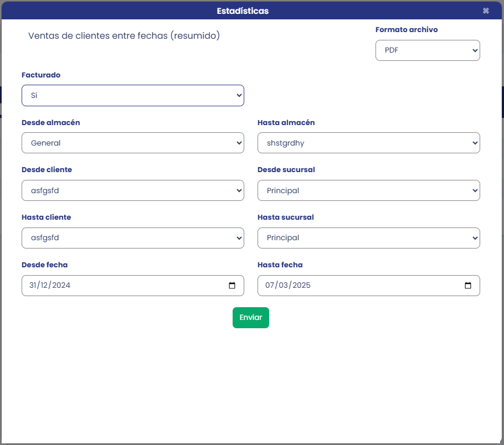Close the Estadísticas dialog with the X icon

pos(486,11)
